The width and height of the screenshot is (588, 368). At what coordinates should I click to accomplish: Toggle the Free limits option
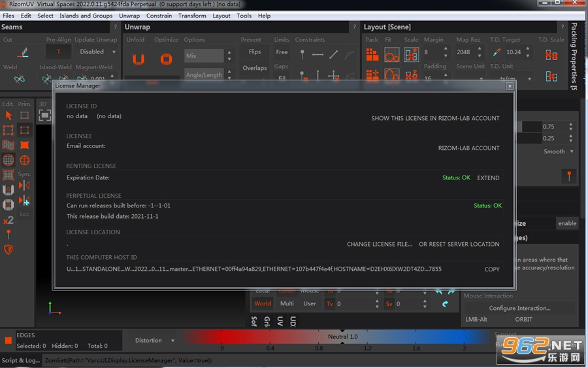[x=282, y=52]
